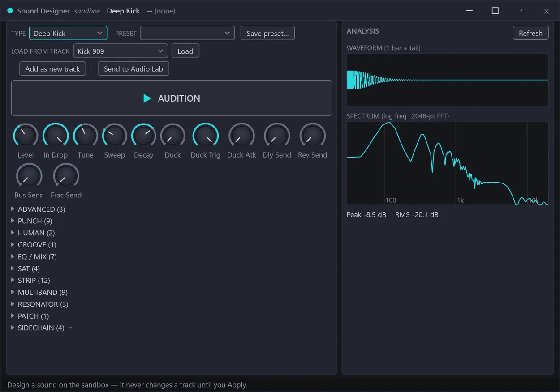Click the WAVEFORM (1 bar + tail) label
Screen dimensions: 560x392
(x=383, y=48)
